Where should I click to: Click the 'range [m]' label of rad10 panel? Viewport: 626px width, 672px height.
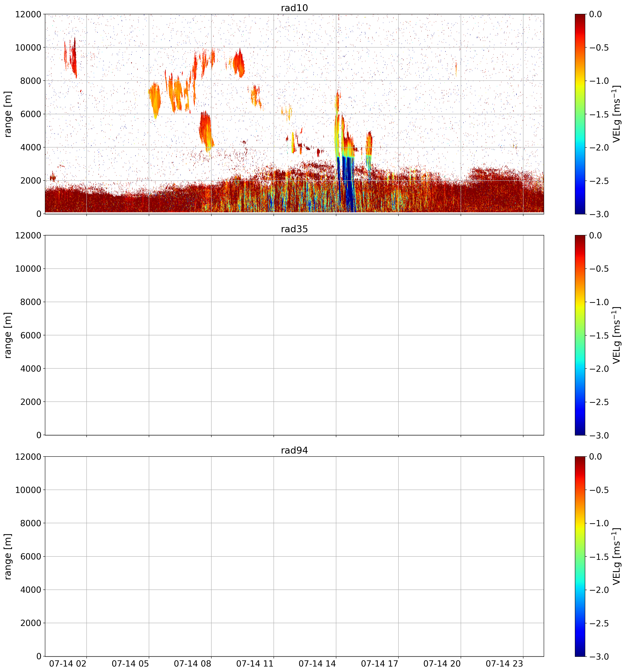pyautogui.click(x=8, y=114)
